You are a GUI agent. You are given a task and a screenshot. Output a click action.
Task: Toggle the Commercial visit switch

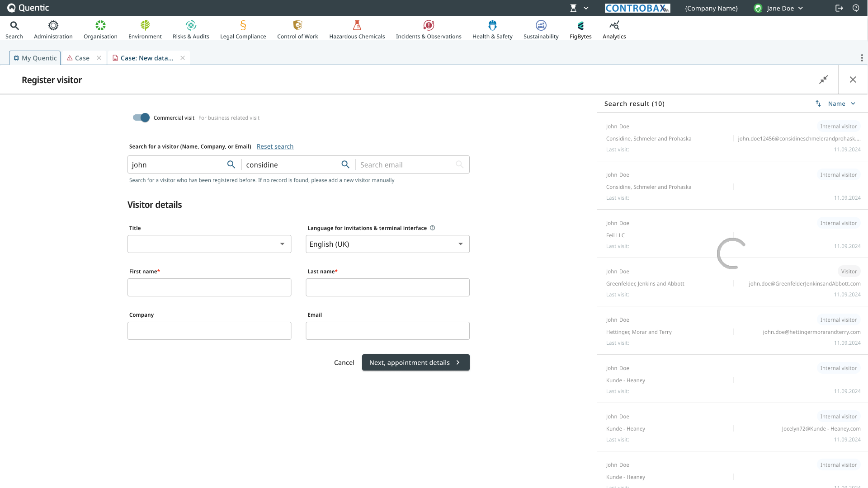[x=141, y=117]
